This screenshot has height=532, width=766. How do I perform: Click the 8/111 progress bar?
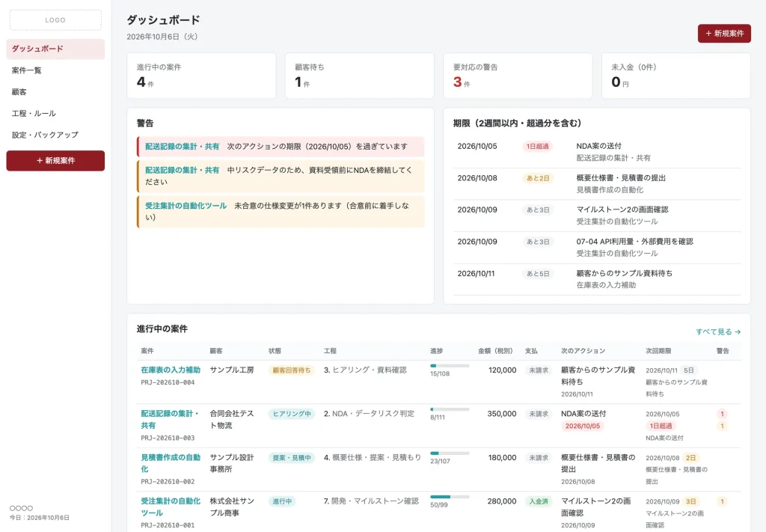point(450,409)
